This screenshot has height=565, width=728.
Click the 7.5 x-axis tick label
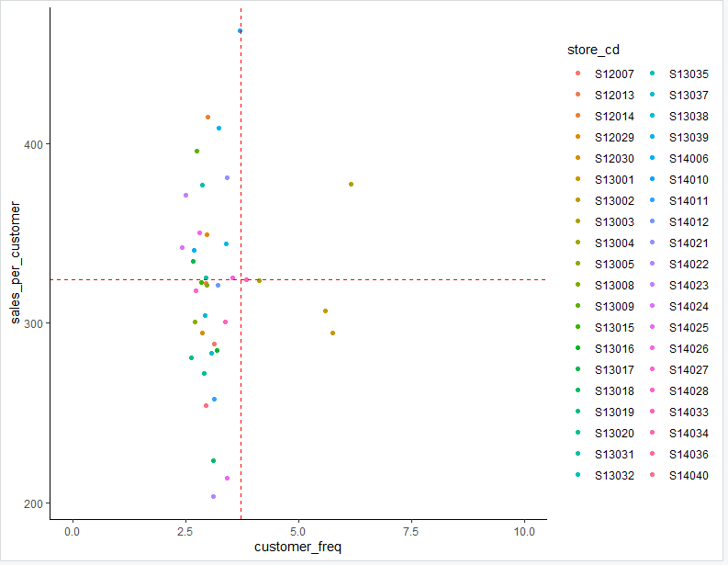pyautogui.click(x=411, y=532)
